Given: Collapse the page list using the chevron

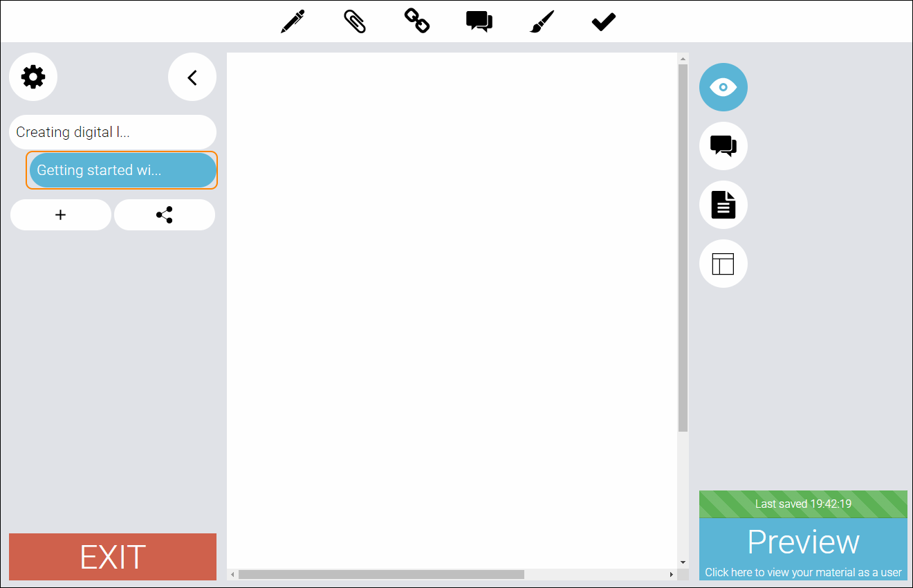Looking at the screenshot, I should [x=192, y=77].
